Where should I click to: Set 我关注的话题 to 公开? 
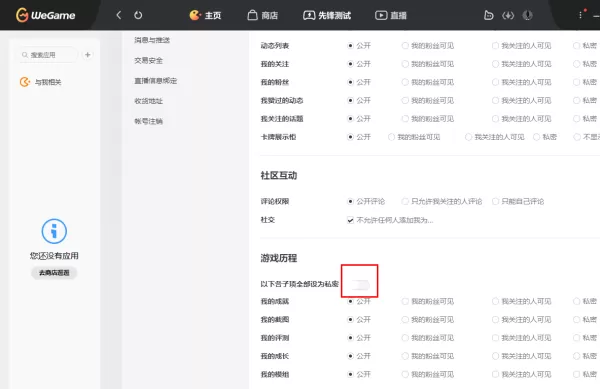pyautogui.click(x=350, y=119)
